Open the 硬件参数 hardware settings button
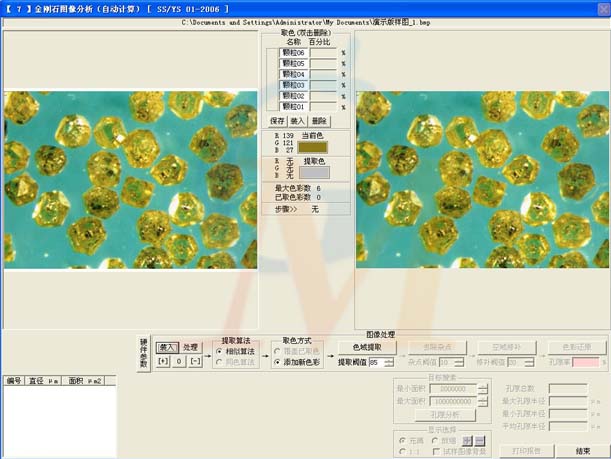 coord(143,353)
